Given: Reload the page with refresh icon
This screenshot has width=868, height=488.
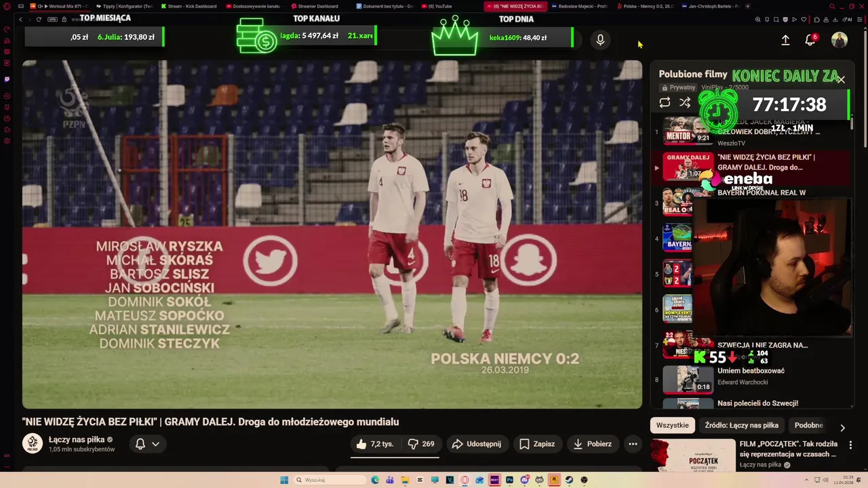Looking at the screenshot, I should (x=39, y=20).
